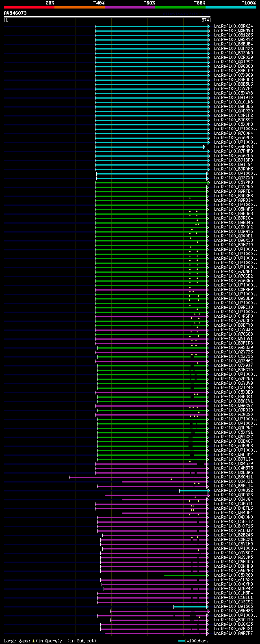The width and height of the screenshot is (260, 644).
Task: Select hit label UniRef100_B6QH11
Action: (x=234, y=477)
